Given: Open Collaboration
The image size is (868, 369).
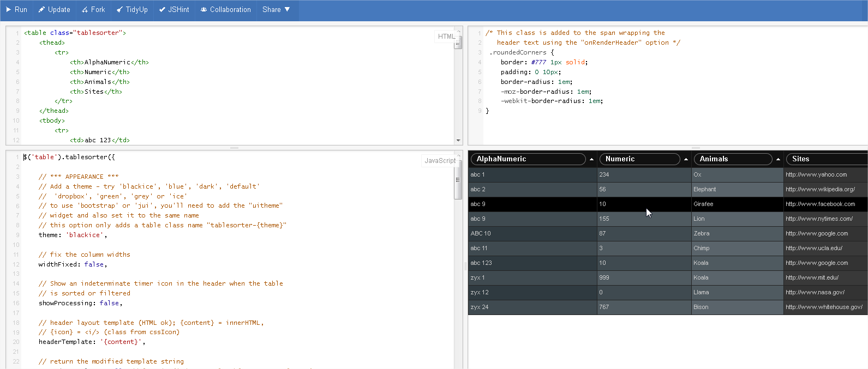Looking at the screenshot, I should 226,10.
